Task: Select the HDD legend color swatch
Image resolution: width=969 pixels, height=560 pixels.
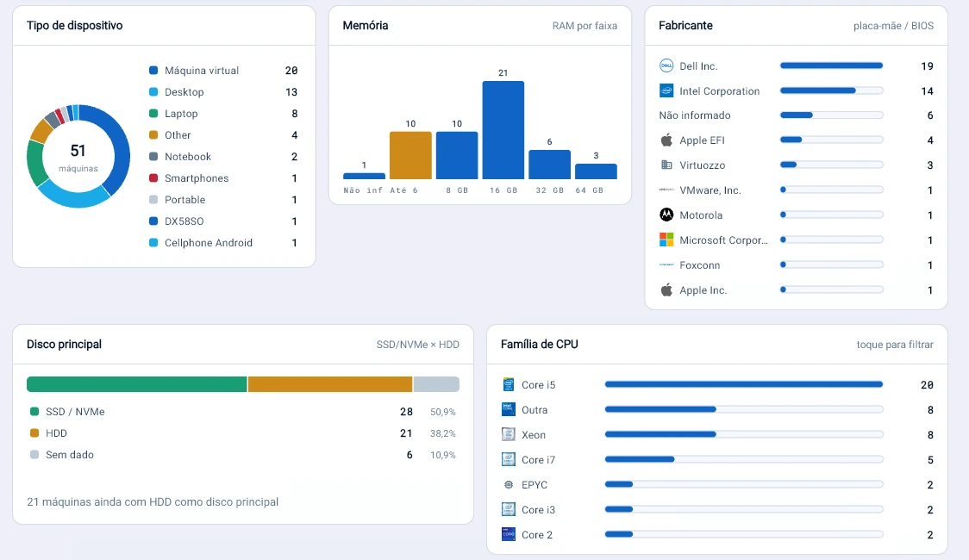Action: 34,432
